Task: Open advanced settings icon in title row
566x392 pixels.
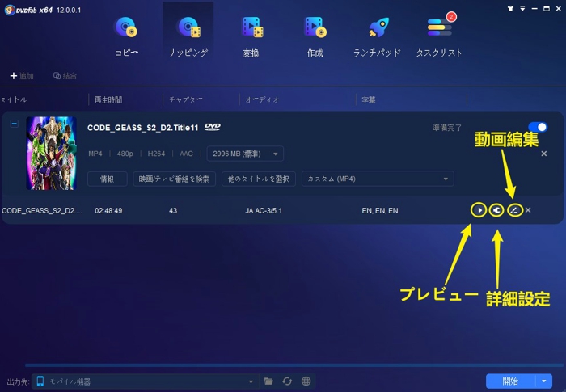Action: (x=496, y=210)
